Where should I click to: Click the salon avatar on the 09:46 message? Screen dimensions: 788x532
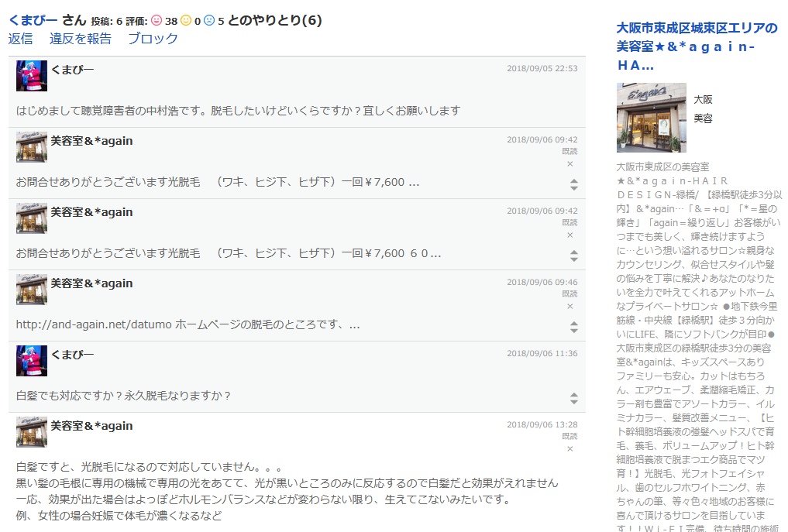point(32,290)
